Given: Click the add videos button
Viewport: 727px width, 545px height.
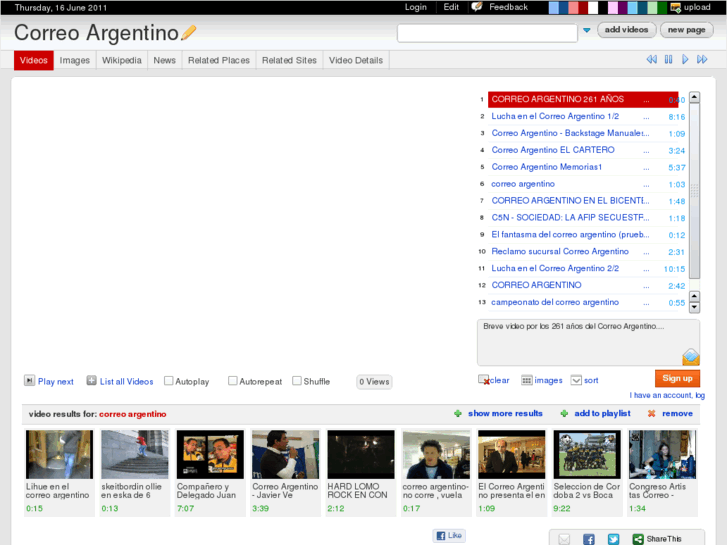Looking at the screenshot, I should [x=626, y=30].
